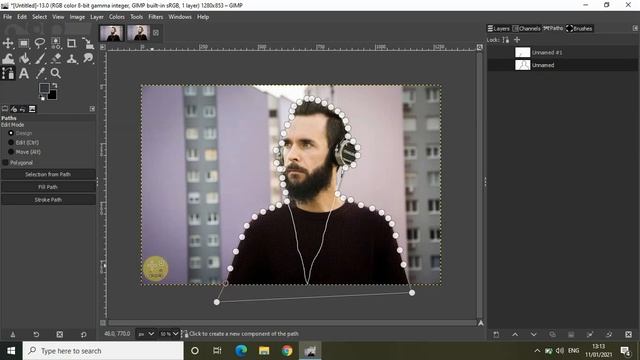Switch to first image thumbnail tab

[111, 33]
